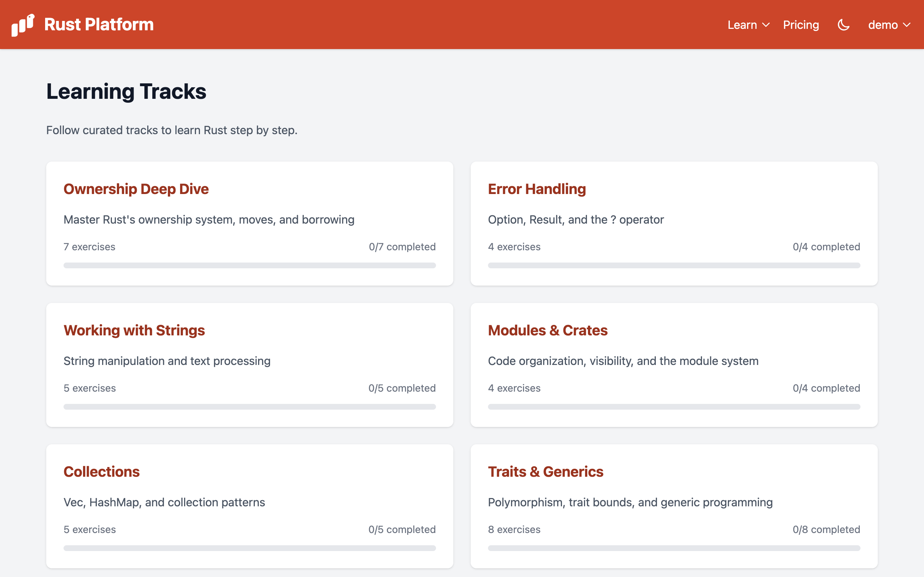The height and width of the screenshot is (577, 924).
Task: Open the Error Handling track
Action: pos(536,189)
